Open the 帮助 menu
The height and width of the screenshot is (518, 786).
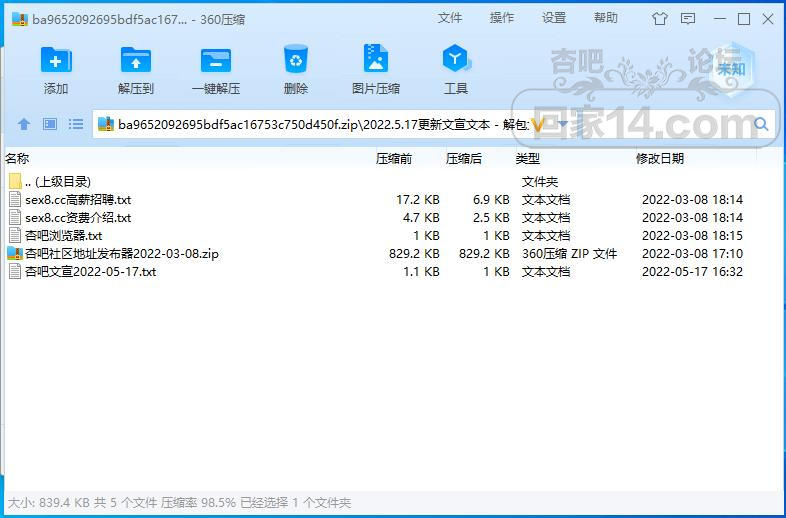(606, 18)
